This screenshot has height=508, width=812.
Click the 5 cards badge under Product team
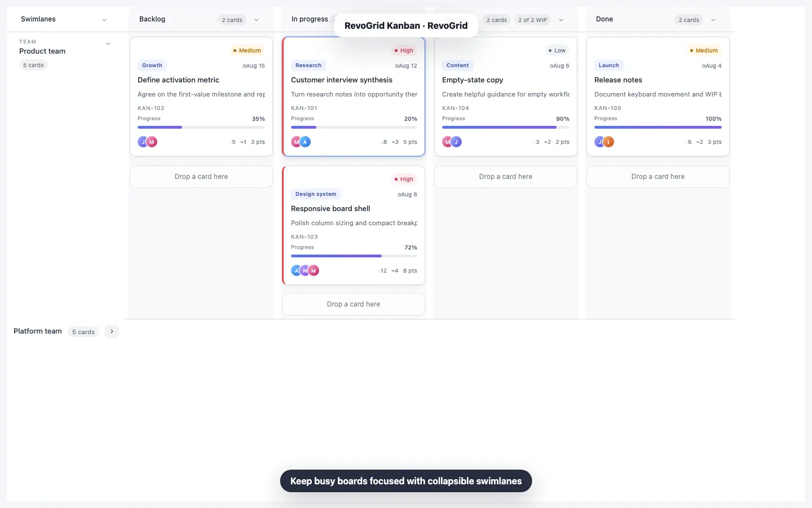[x=33, y=65]
